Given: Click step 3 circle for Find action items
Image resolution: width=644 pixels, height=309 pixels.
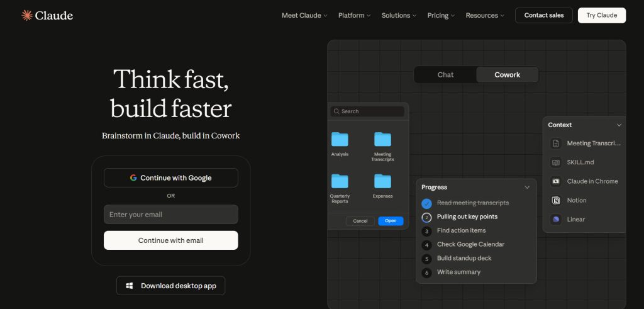Looking at the screenshot, I should point(427,232).
